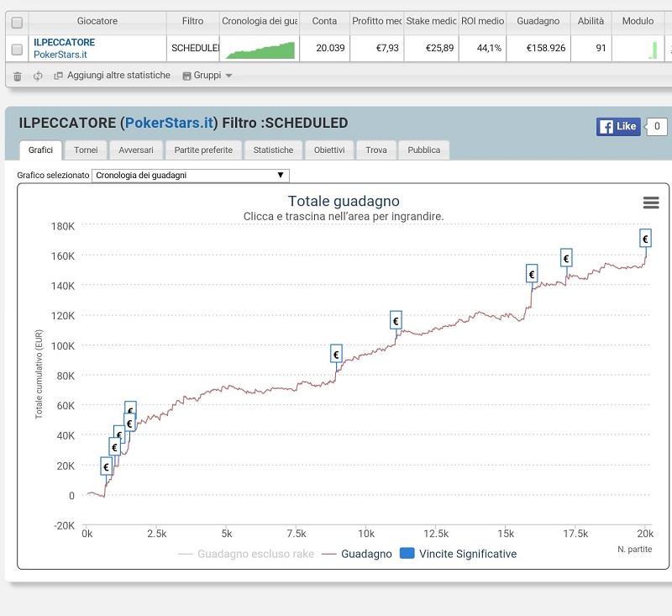Click the € marker just before 17.5k games
Image resolution: width=672 pixels, height=616 pixels.
click(566, 258)
